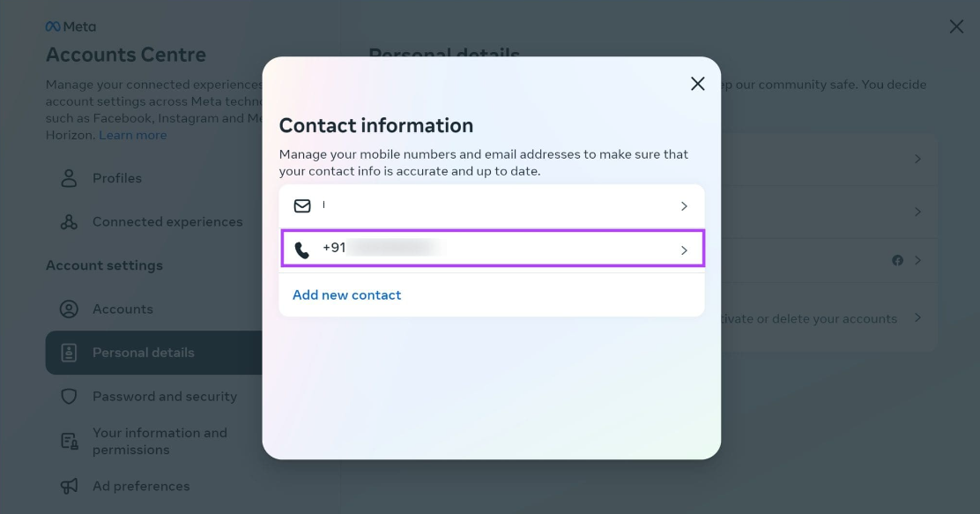
Task: Click the Ad preferences megaphone icon
Action: point(69,486)
